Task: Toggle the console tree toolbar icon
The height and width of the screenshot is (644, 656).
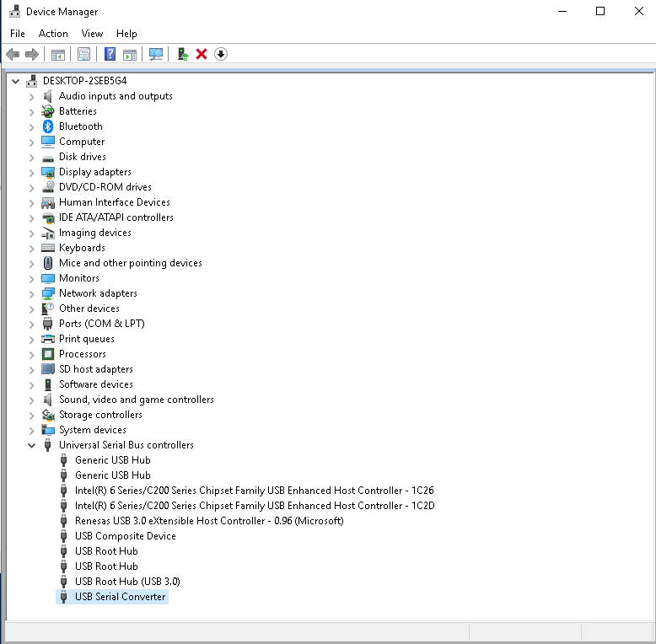Action: point(57,54)
